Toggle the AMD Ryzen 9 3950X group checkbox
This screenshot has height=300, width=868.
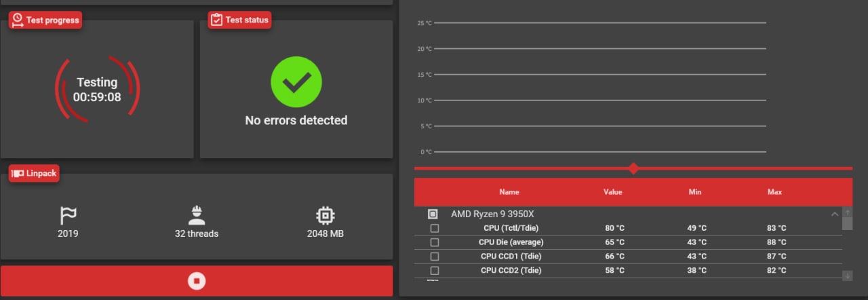point(433,214)
